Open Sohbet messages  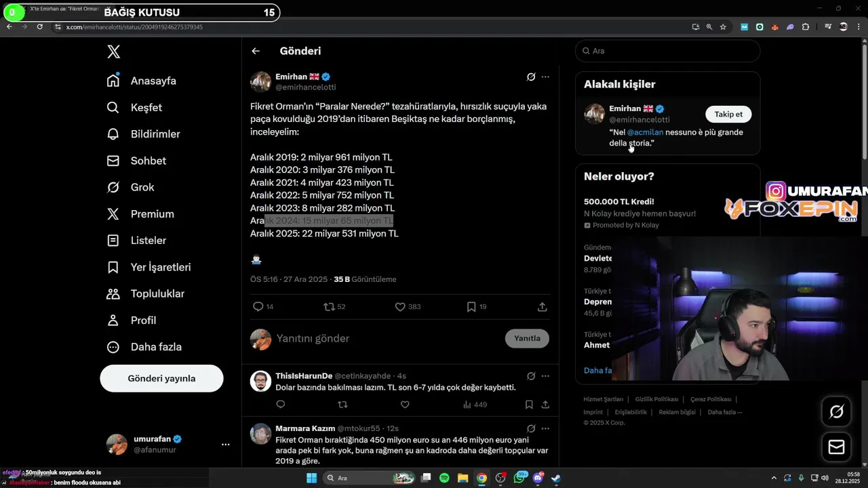pyautogui.click(x=137, y=161)
